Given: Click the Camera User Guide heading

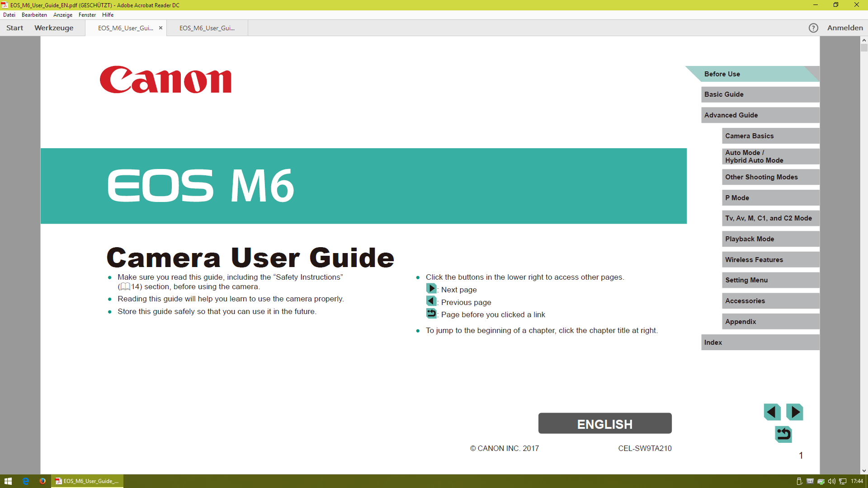Looking at the screenshot, I should click(250, 258).
